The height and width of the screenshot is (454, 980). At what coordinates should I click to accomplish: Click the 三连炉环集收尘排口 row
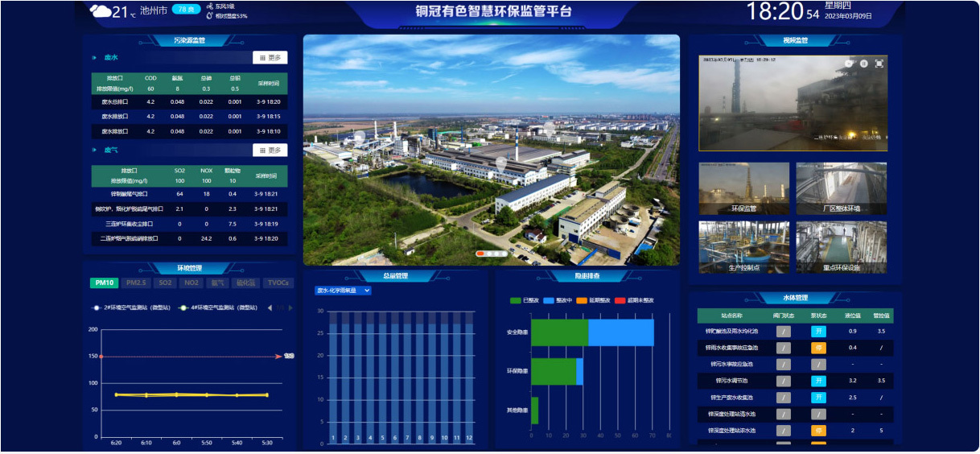(190, 224)
